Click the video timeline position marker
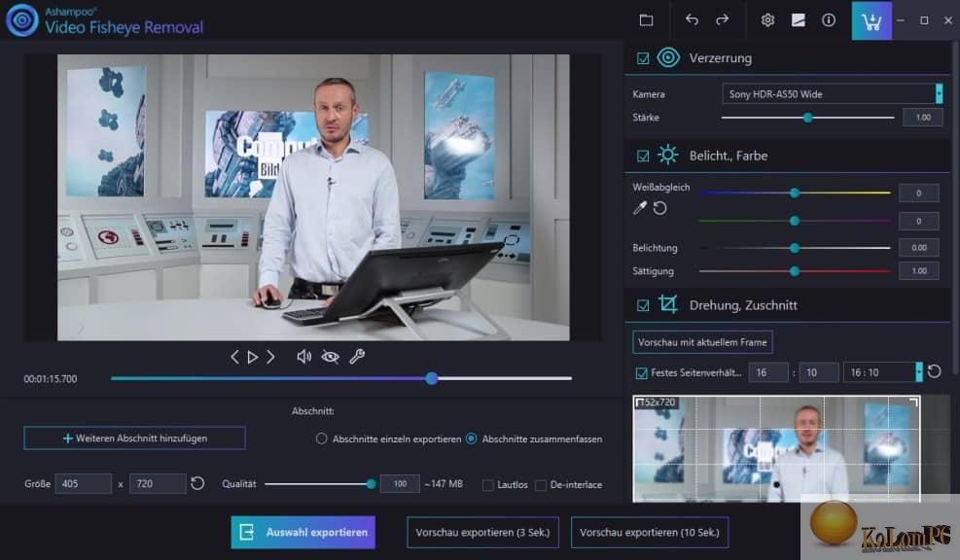960x560 pixels. point(432,378)
